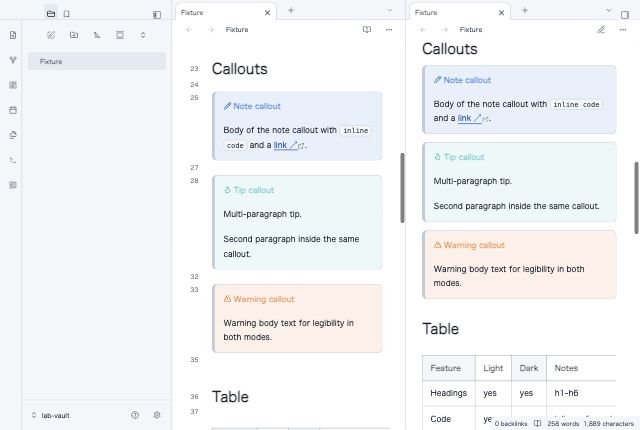The width and height of the screenshot is (640, 430).
Task: Click the left pane vertical scrollbar
Action: 402,188
